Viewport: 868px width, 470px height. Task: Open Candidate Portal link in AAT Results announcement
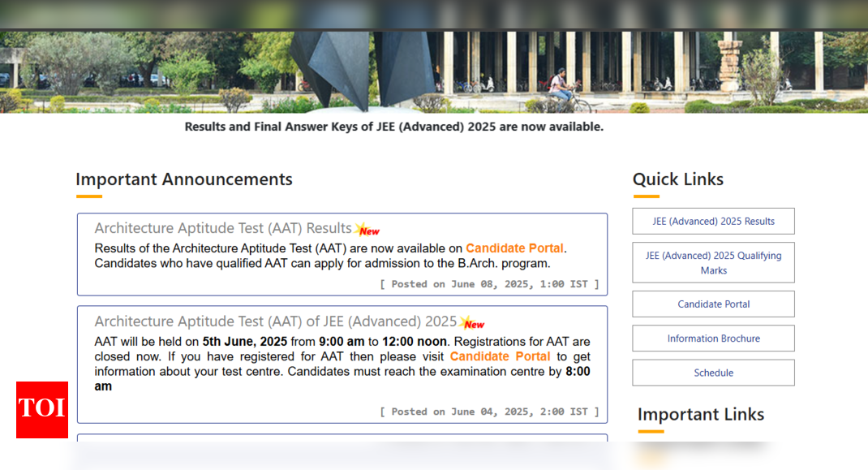[x=514, y=248]
